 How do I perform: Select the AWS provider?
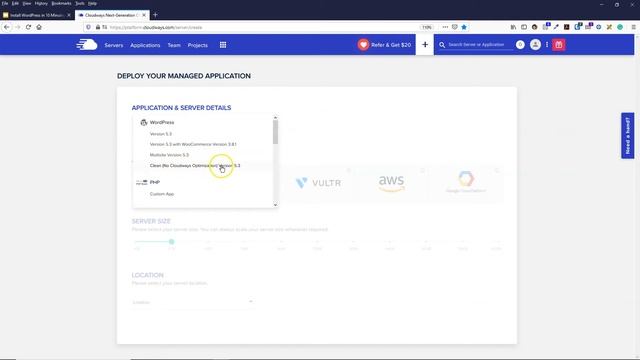[x=391, y=183]
